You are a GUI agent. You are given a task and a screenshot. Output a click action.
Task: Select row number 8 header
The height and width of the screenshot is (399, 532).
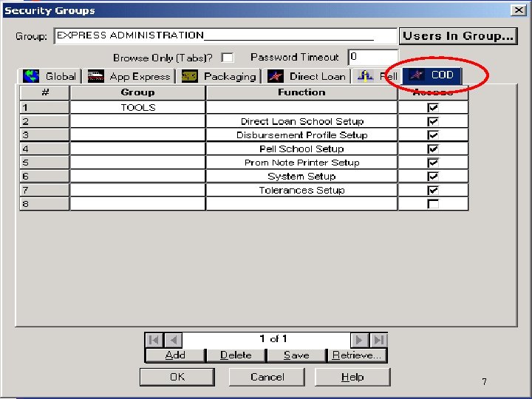click(x=44, y=204)
